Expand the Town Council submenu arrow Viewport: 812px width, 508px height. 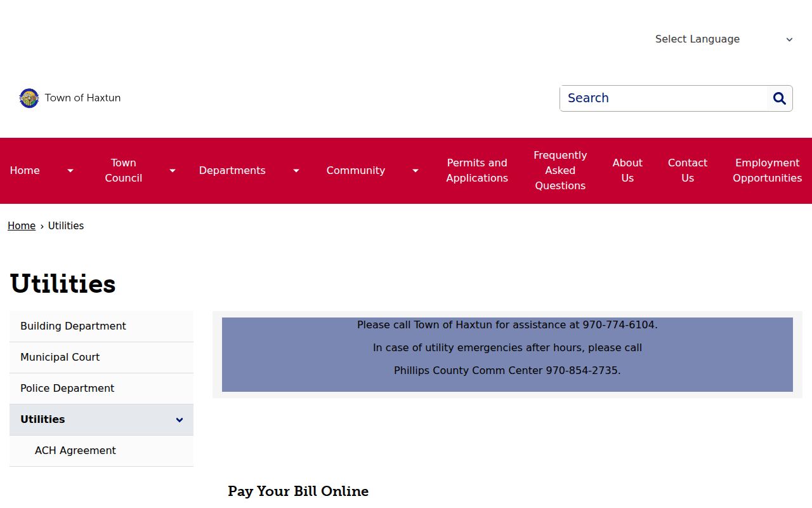[x=172, y=171]
